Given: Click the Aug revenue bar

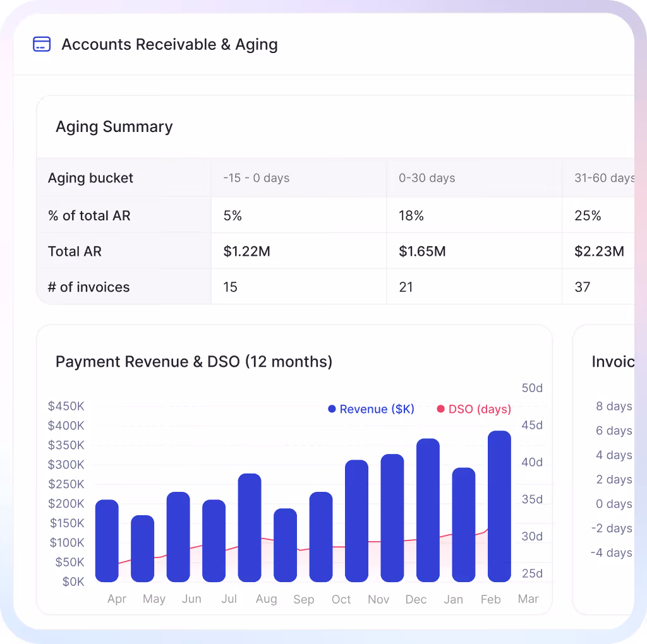Looking at the screenshot, I should point(250,528).
